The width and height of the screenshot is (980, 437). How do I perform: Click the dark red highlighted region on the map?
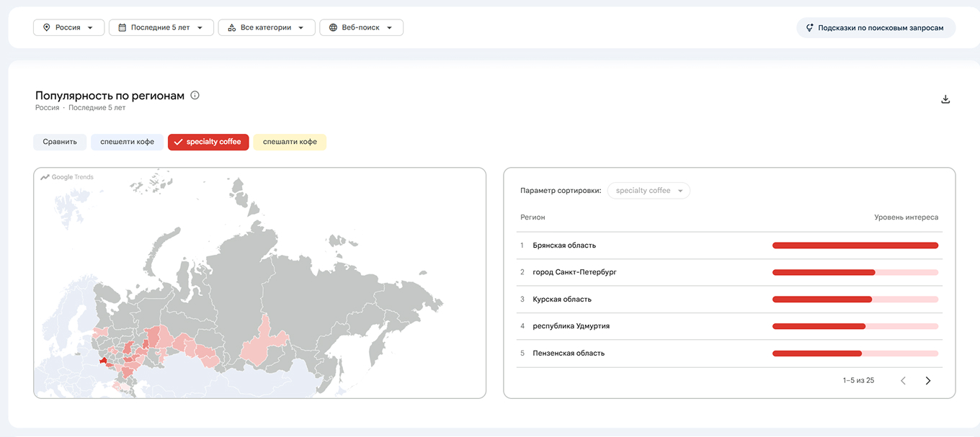[104, 361]
